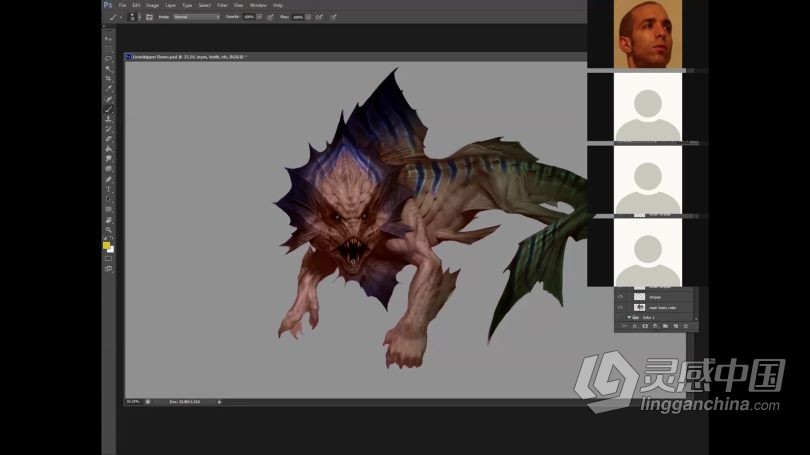Viewport: 810px width, 455px height.
Task: Select the Eraser tool
Action: 108,139
